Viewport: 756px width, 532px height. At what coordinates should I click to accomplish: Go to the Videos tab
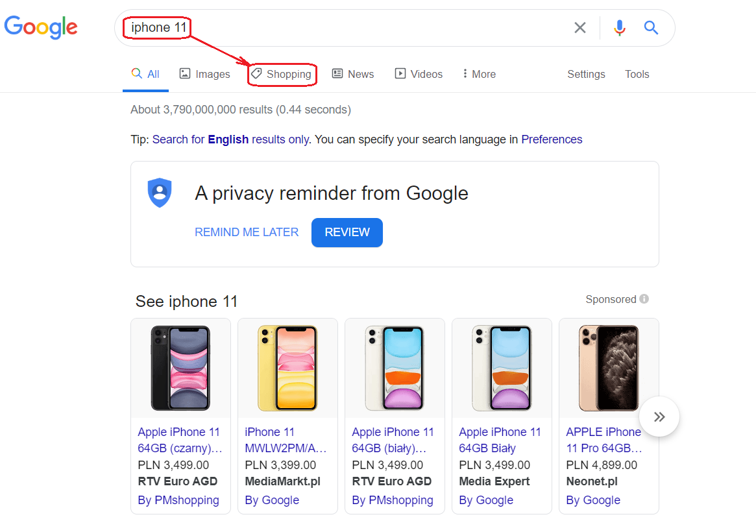[x=419, y=74]
